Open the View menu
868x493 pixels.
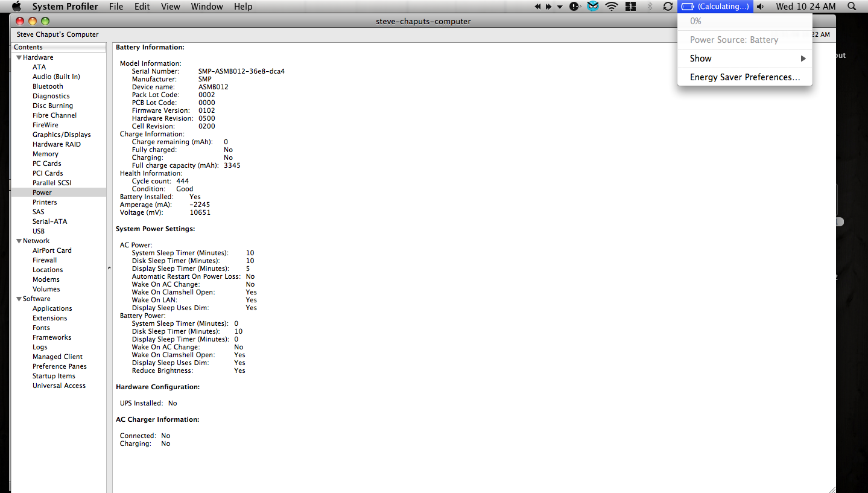171,7
